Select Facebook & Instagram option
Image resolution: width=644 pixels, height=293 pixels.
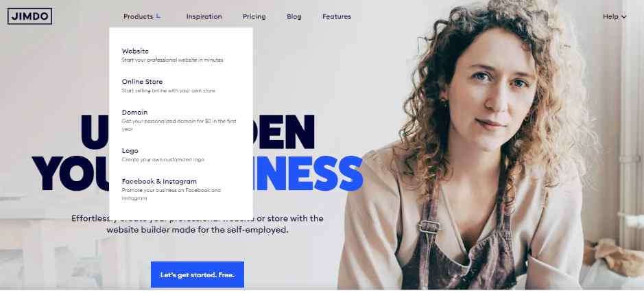tap(159, 181)
